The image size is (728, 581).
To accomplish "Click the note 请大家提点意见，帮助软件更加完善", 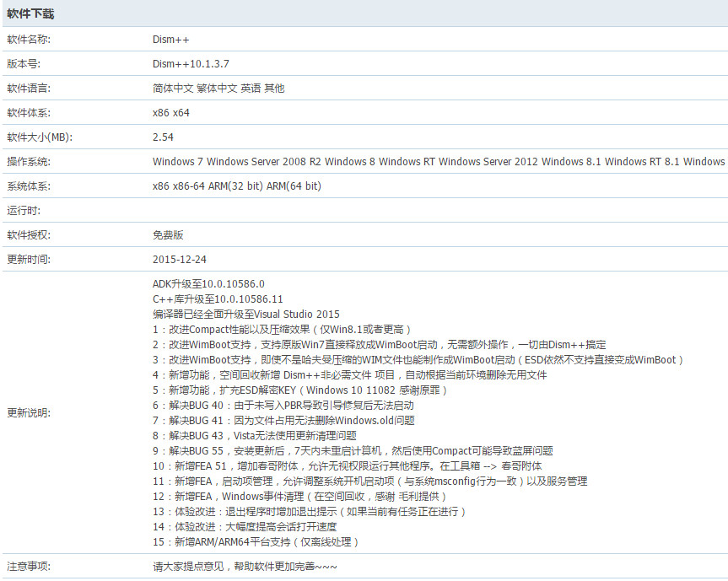I will click(x=245, y=567).
